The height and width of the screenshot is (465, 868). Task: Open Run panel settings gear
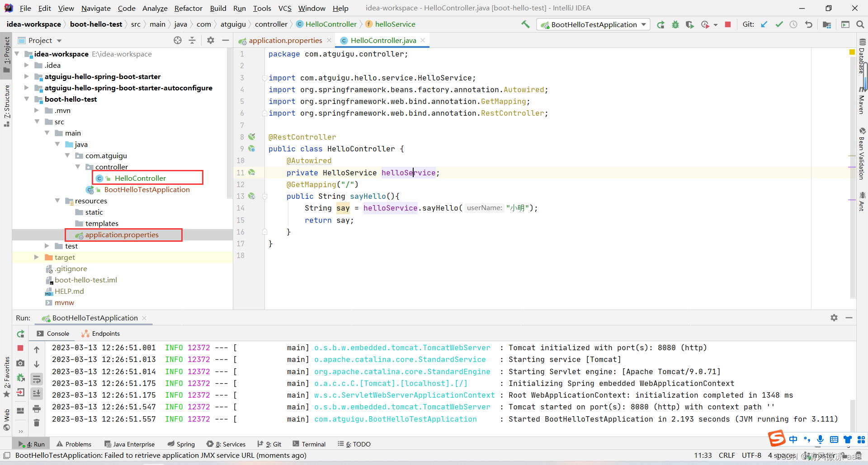(x=834, y=318)
